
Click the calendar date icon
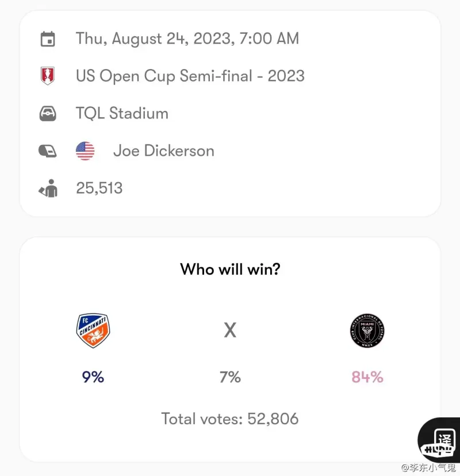48,39
